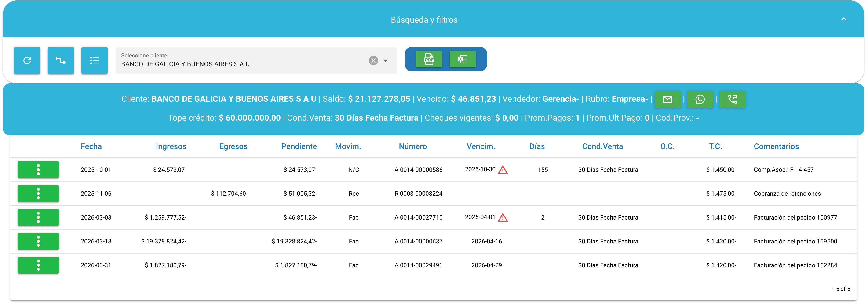Click ingreso amount $ 1.259.777,52-

point(165,218)
